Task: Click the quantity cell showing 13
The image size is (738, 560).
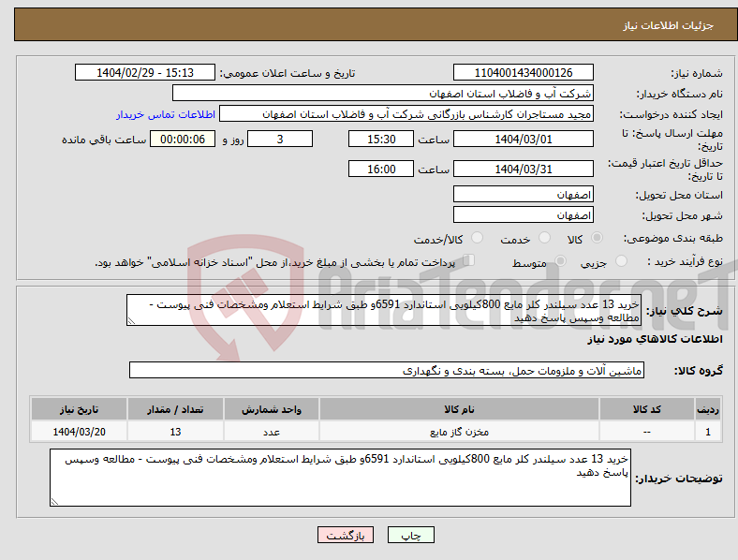Action: pyautogui.click(x=175, y=432)
